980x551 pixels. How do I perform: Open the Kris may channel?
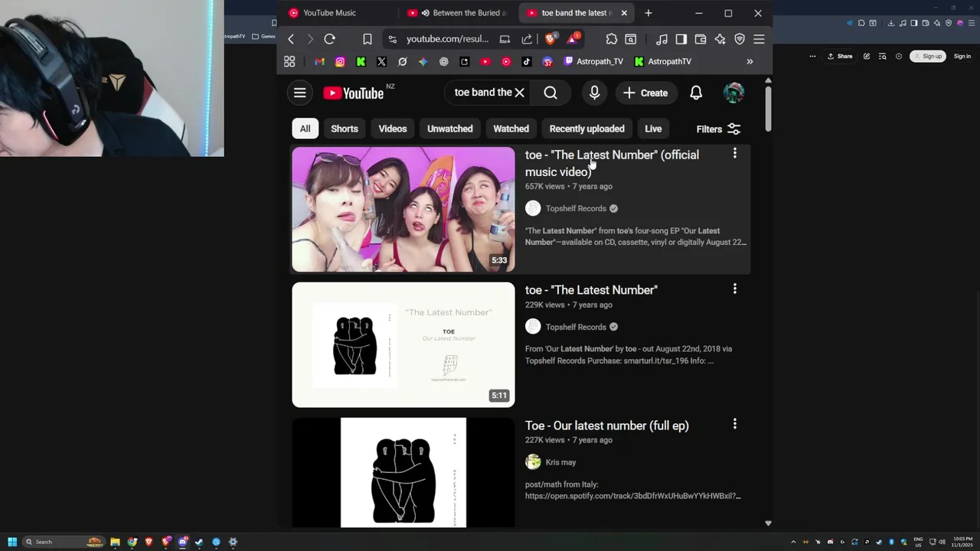[x=560, y=462]
